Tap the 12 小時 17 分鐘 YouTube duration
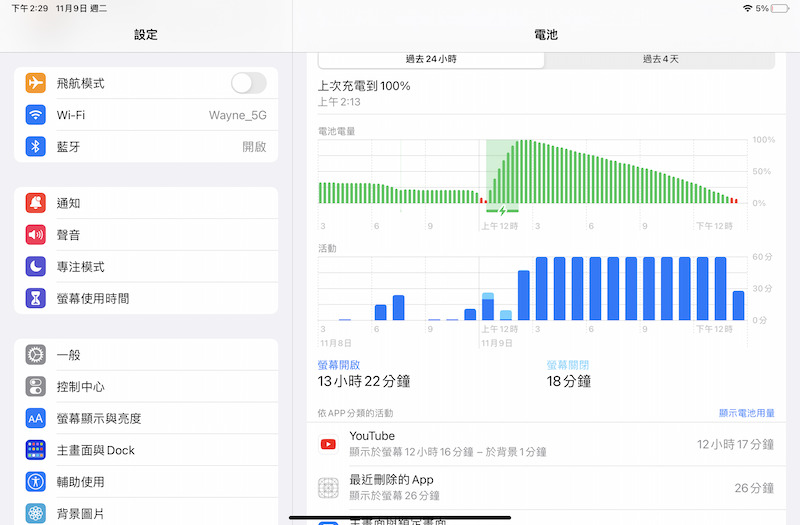Viewport: 800px width, 525px height. [735, 444]
